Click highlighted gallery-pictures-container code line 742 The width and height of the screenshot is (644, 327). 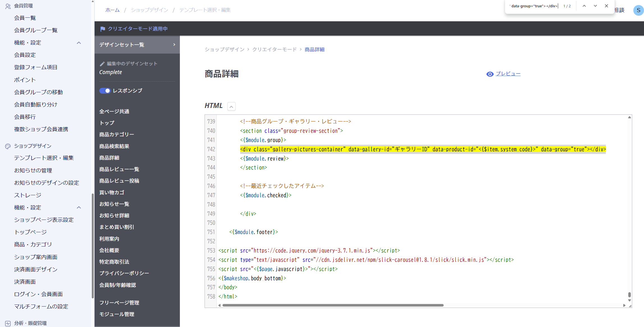pos(423,149)
